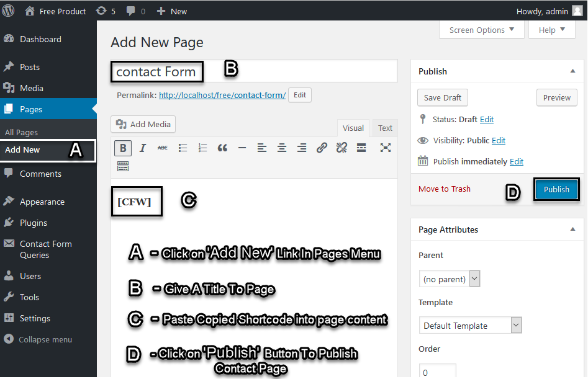Click the Save Draft button
The height and width of the screenshot is (379, 588).
tap(443, 97)
